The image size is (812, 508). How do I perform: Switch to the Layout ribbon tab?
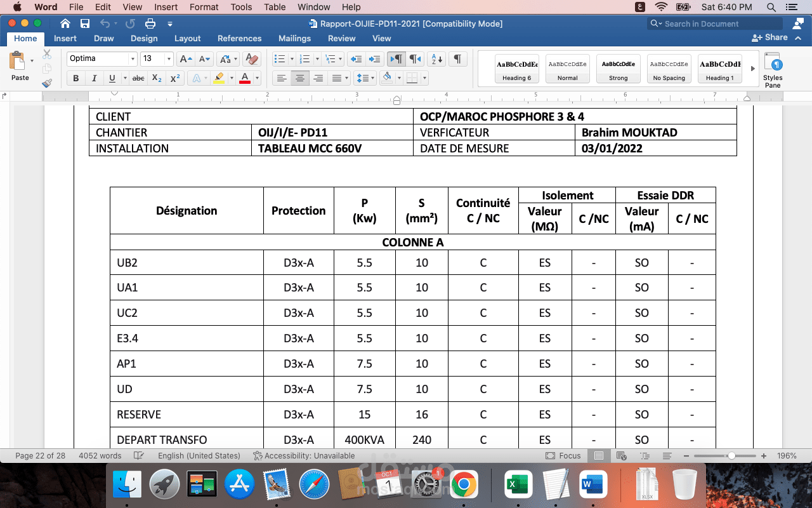click(188, 38)
